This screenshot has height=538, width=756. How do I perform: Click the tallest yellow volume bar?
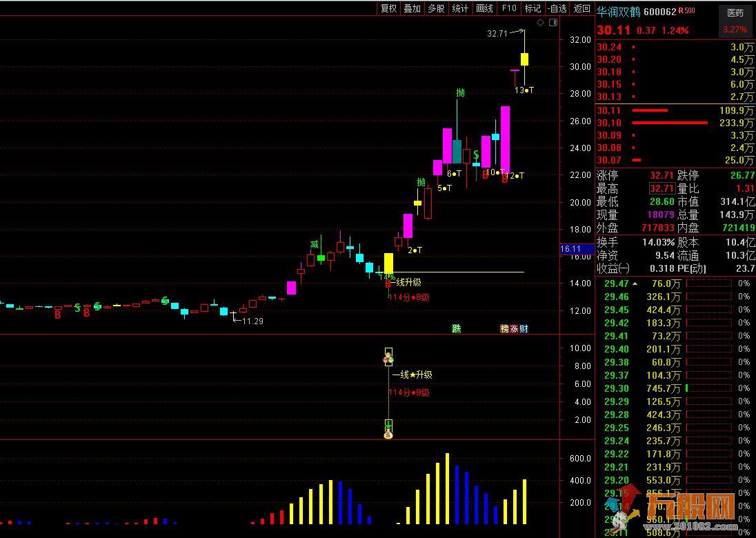coord(447,488)
